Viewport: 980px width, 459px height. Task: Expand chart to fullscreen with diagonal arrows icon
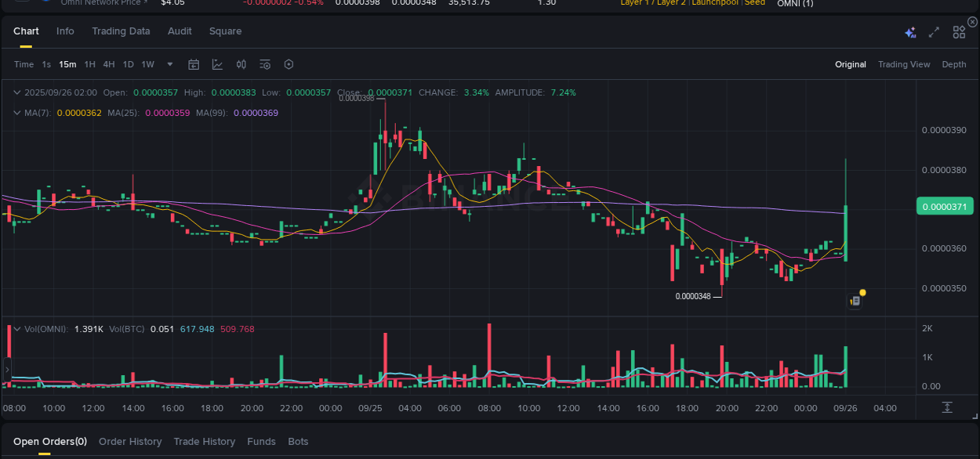pos(934,32)
